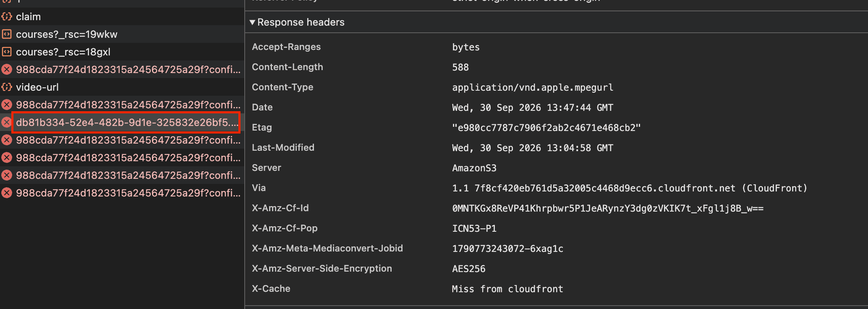Click the Etag header value
The height and width of the screenshot is (309, 868).
546,128
